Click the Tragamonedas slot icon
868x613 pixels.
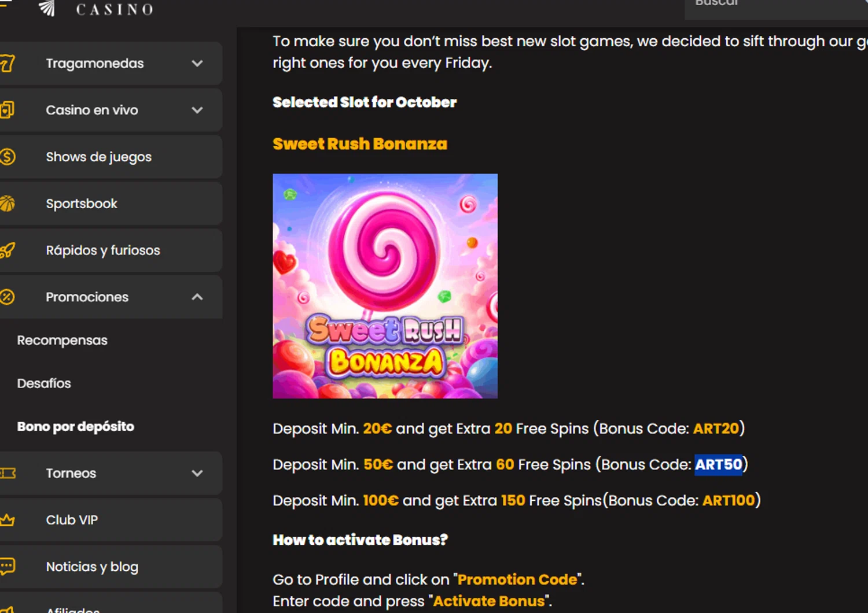(7, 63)
